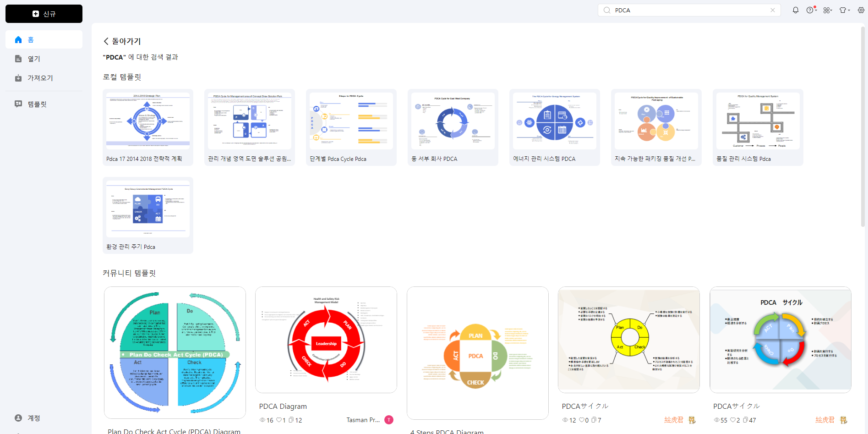
Task: Open 絵虎君 on the 55-views card
Action: tap(825, 420)
